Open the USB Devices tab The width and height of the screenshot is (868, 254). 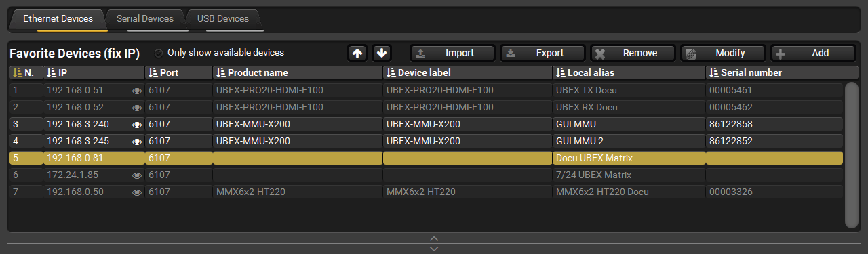coord(223,19)
